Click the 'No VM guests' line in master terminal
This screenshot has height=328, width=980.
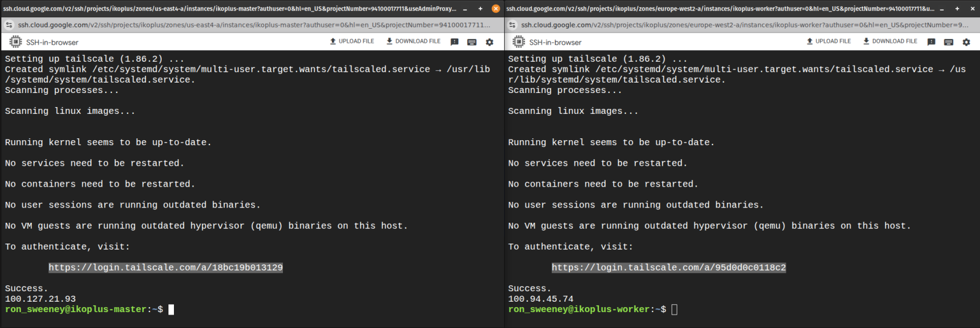pyautogui.click(x=206, y=226)
